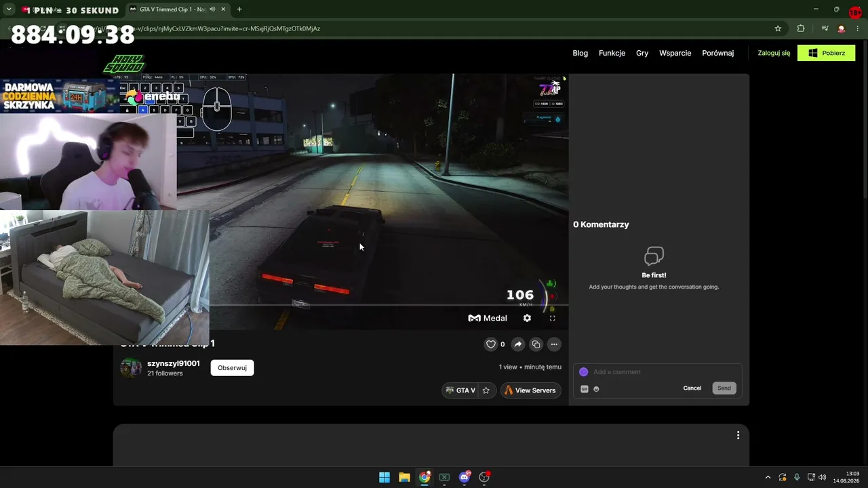Click the microphone icon in the system tray
Image resolution: width=868 pixels, height=488 pixels.
(797, 477)
